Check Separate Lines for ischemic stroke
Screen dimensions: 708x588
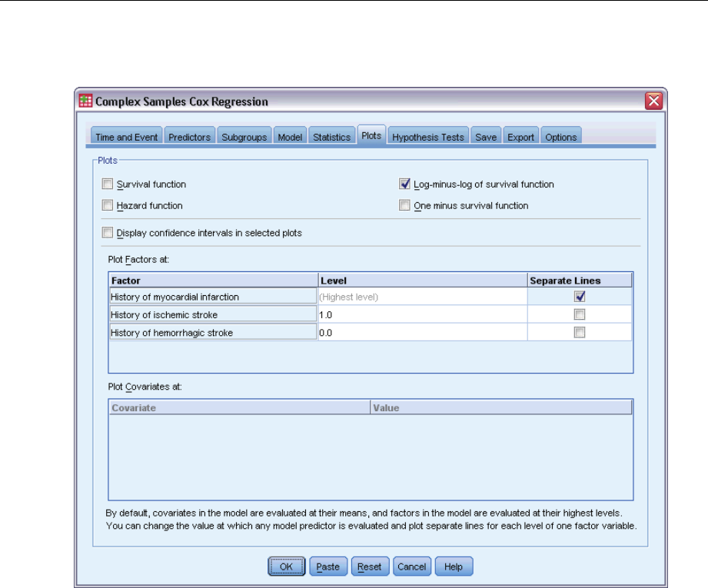pos(580,314)
